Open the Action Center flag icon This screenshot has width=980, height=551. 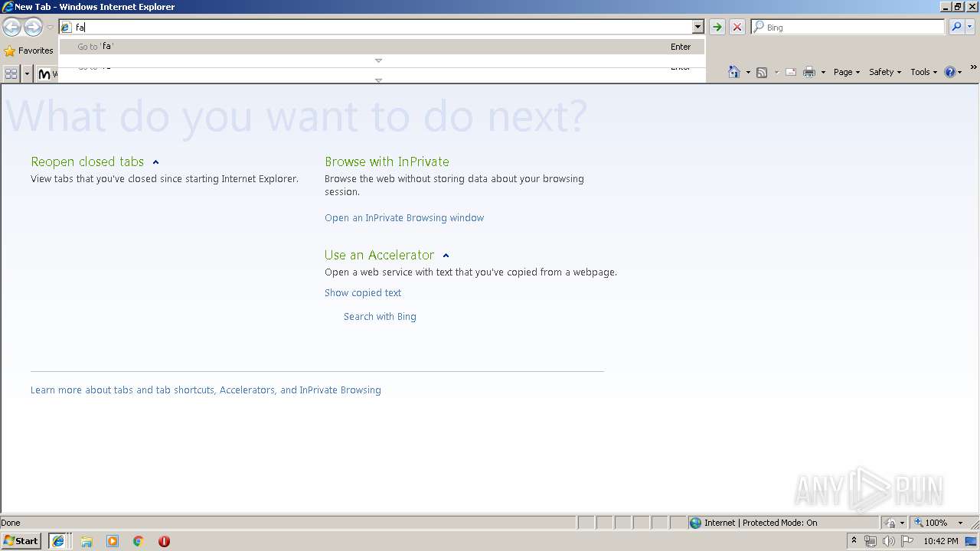907,541
